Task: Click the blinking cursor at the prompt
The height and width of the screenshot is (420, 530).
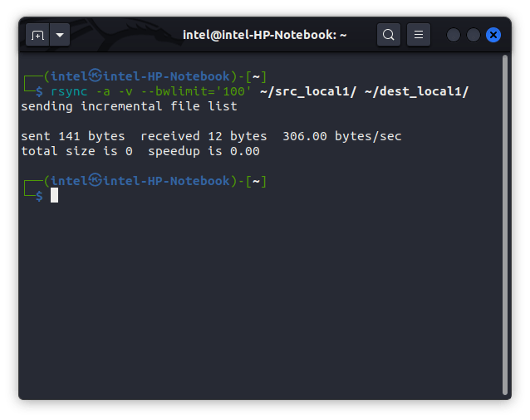Action: pos(54,195)
